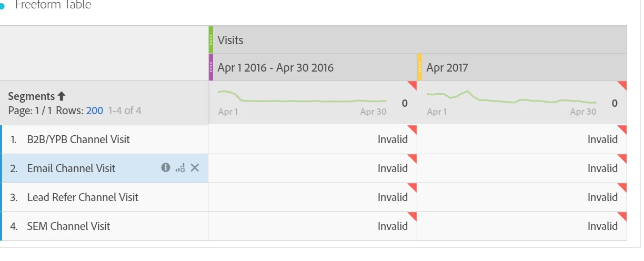
Task: Open breakdown icon on Email Channel Visit row
Action: pyautogui.click(x=180, y=168)
